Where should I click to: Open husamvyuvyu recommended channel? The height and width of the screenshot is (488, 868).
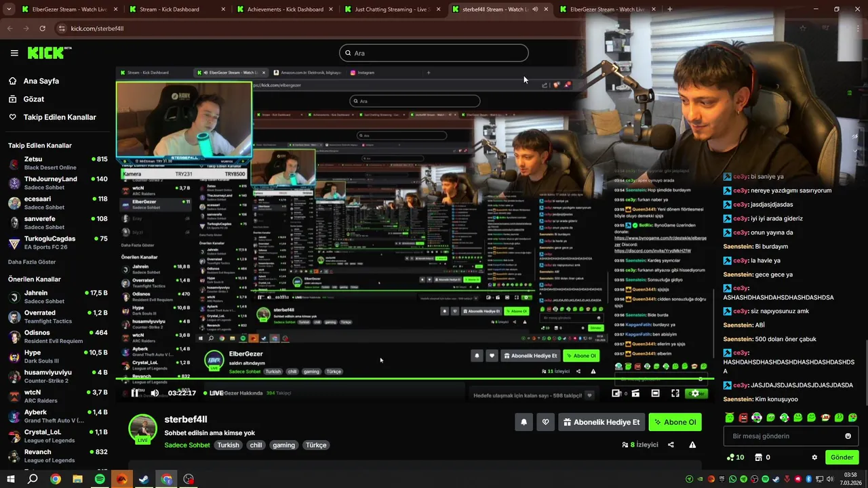pyautogui.click(x=58, y=376)
